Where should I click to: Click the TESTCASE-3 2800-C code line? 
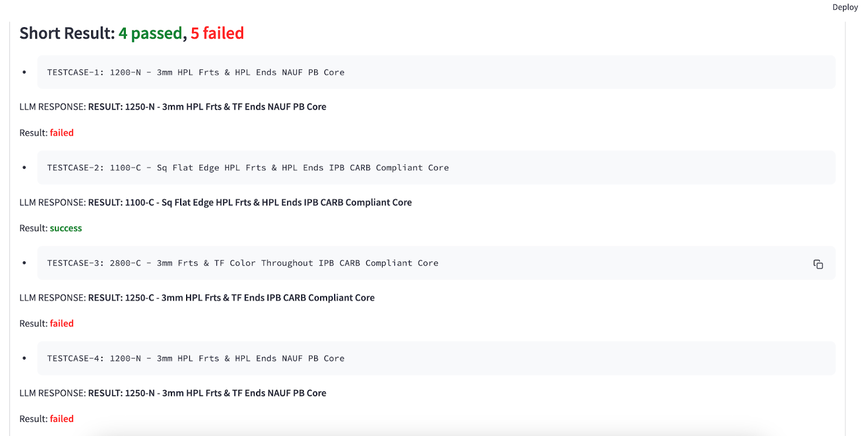click(x=242, y=263)
